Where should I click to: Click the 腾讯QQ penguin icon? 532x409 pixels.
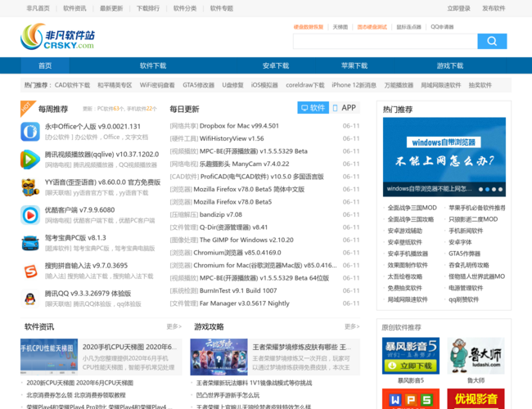tap(30, 299)
